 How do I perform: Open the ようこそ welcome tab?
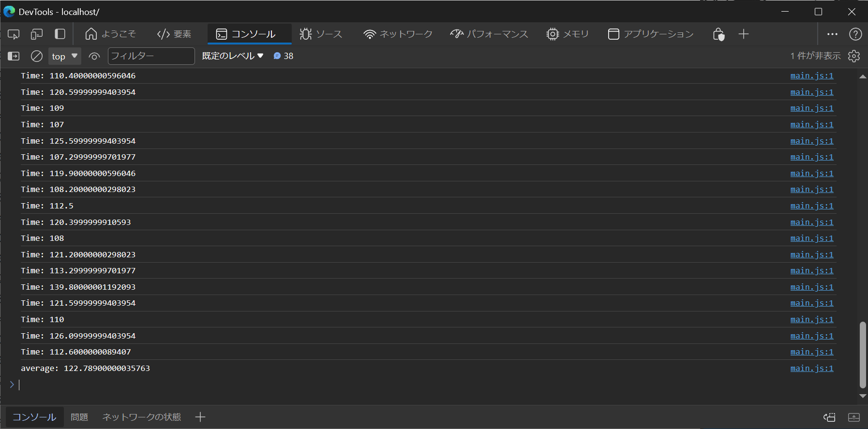pyautogui.click(x=111, y=34)
